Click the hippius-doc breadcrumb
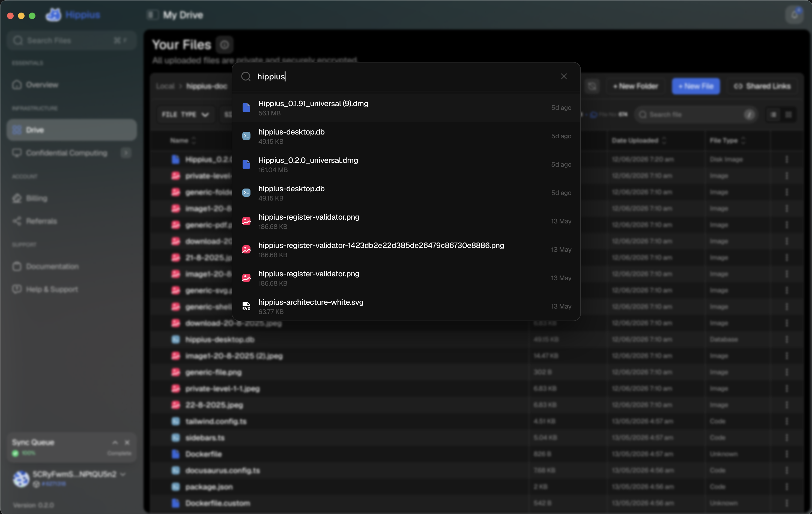 tap(207, 86)
